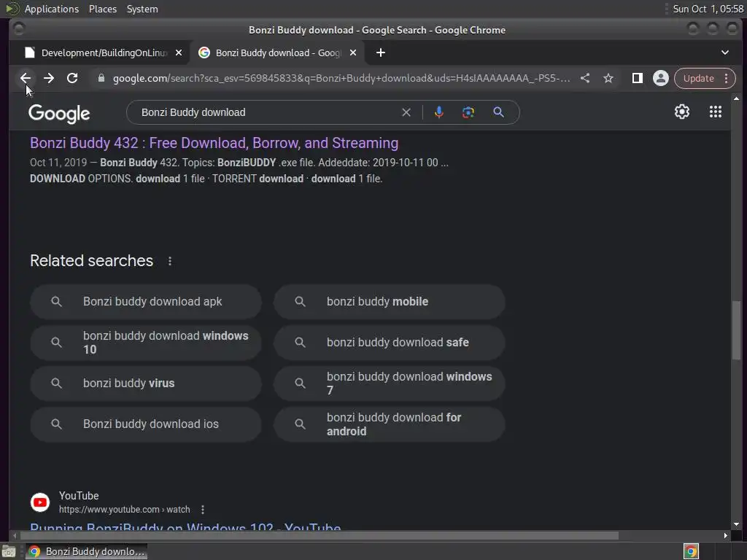Screen dimensions: 747x560
Task: Start voice search with microphone icon
Action: 439,112
